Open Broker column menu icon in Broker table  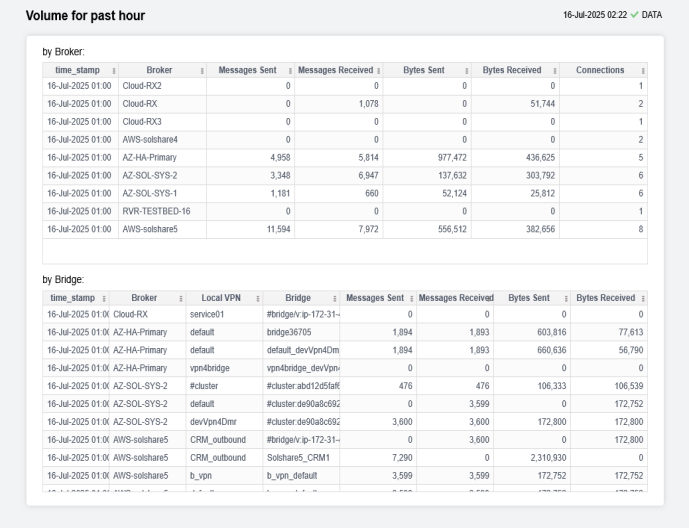pos(203,71)
